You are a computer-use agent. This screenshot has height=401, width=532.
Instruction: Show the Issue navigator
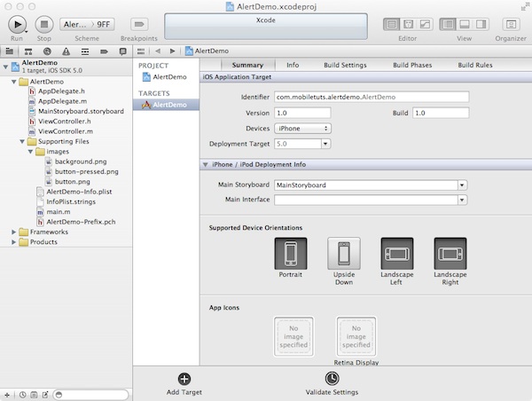(66, 51)
